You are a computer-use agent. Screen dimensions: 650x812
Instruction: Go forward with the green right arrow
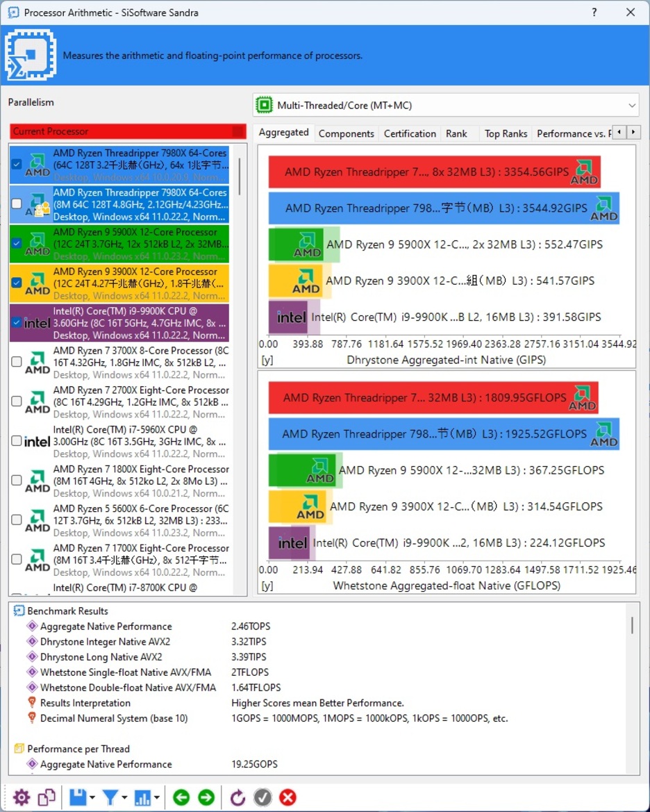(206, 797)
